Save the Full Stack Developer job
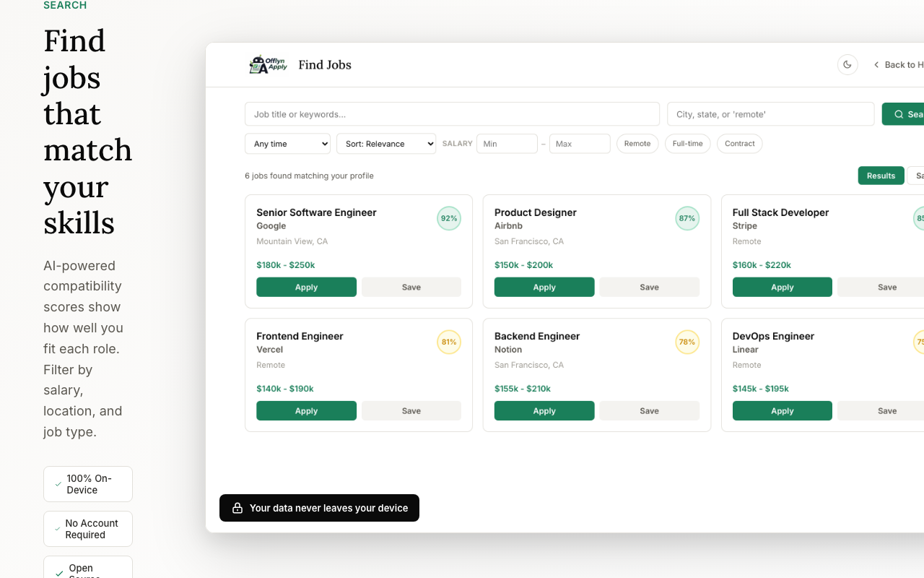 coord(881,287)
